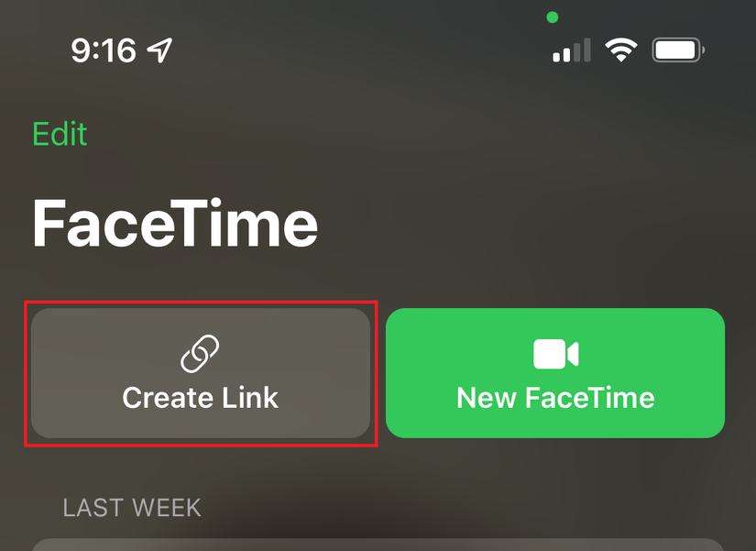Tap the cellular signal bars icon
756x551 pixels.
[570, 50]
